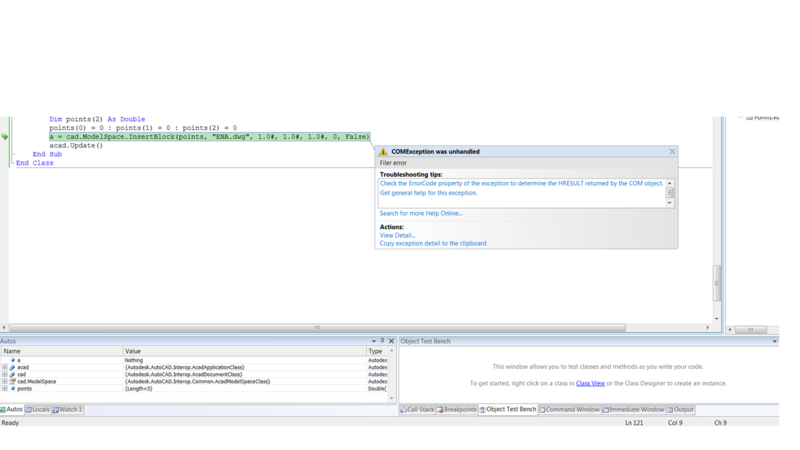
Task: Click the current statement arrow in the margin
Action: tap(5, 137)
